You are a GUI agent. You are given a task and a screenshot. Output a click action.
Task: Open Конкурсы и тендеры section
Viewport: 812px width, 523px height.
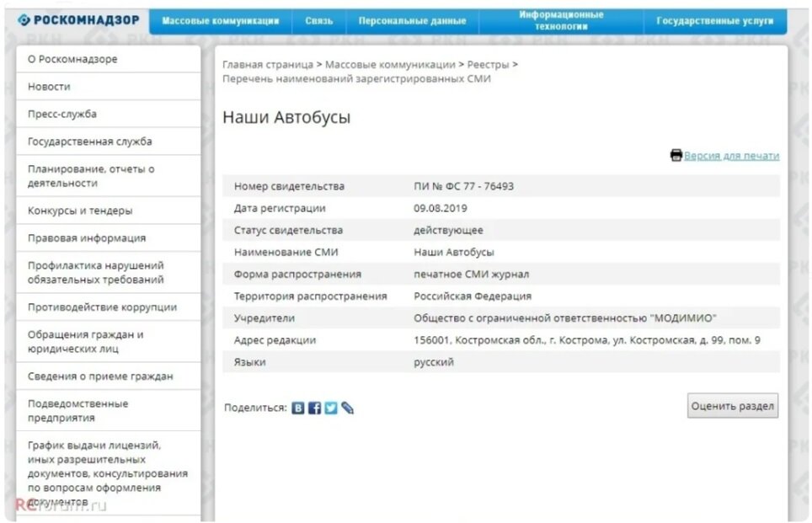point(108,211)
